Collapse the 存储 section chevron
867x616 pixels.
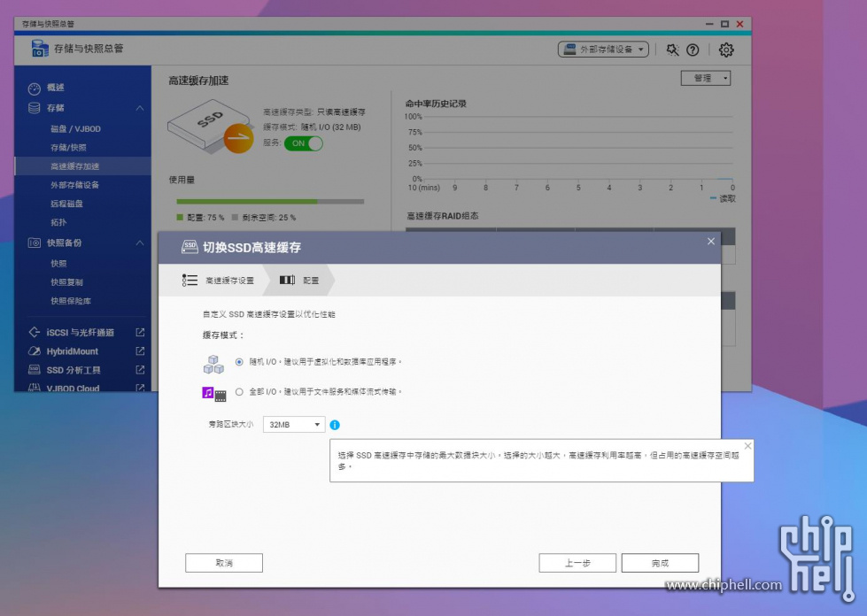point(140,108)
